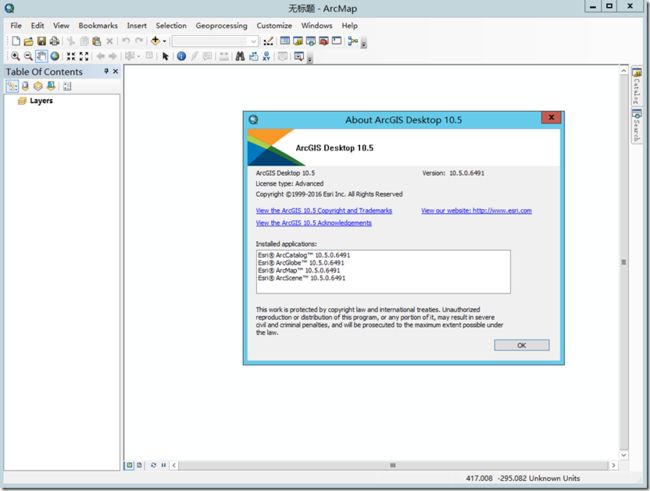This screenshot has height=491, width=650.
Task: Open Standard toolbar options overflow
Action: (364, 43)
